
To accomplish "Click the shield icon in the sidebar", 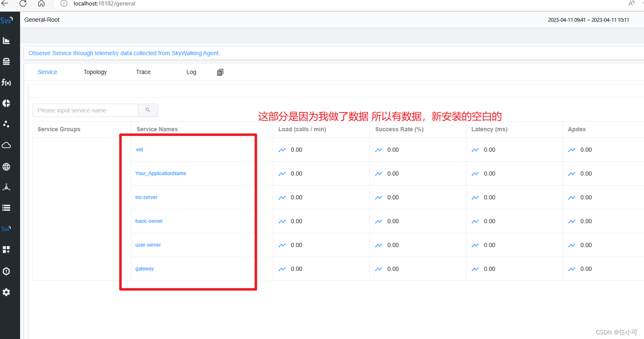I will pos(6,271).
